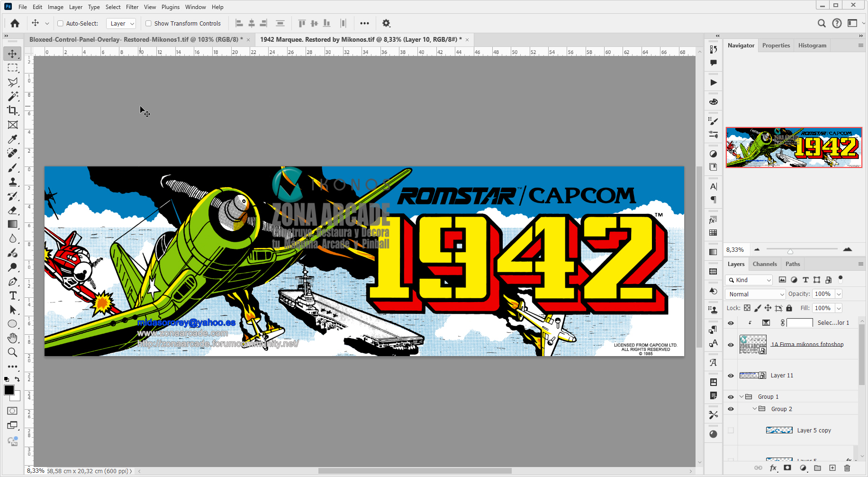The image size is (868, 477).
Task: Select the Layer 11 layer
Action: point(782,375)
